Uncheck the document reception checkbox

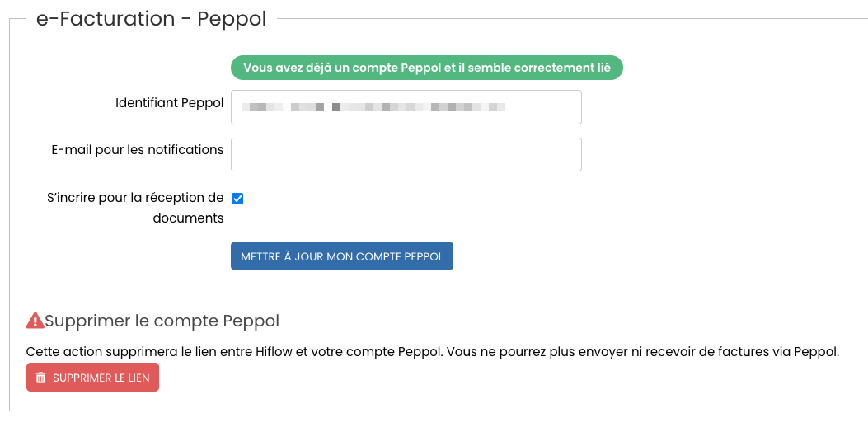click(x=237, y=199)
